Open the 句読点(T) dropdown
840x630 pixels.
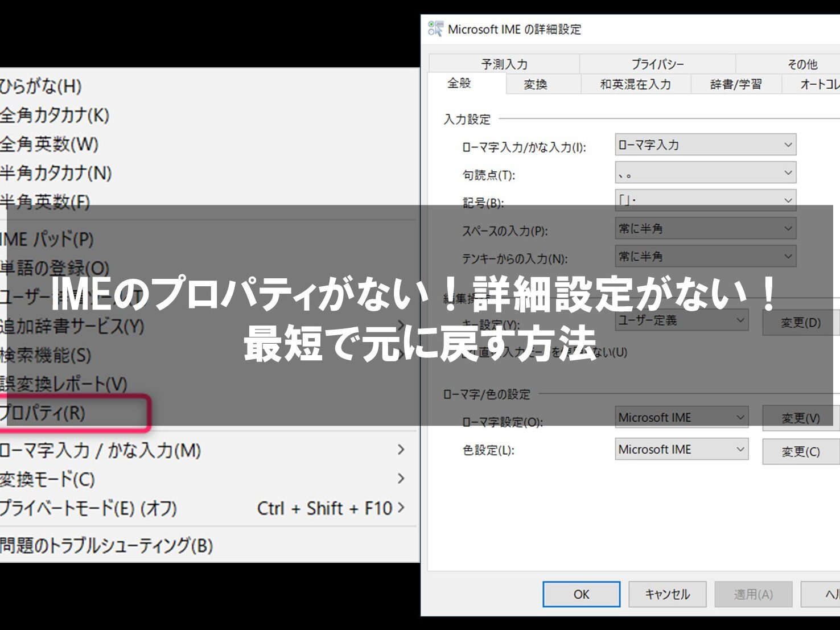(705, 172)
